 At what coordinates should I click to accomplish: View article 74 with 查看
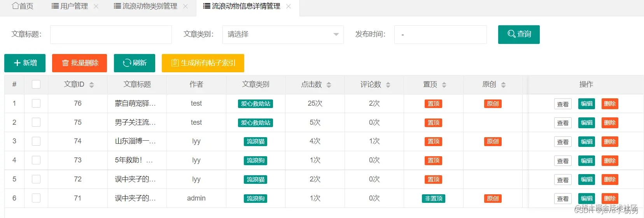tap(563, 142)
